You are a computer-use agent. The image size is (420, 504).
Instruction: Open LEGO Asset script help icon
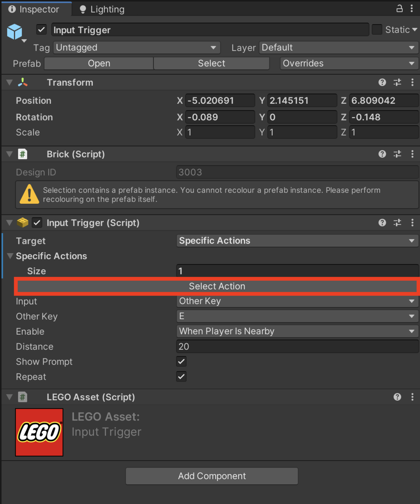tap(397, 397)
